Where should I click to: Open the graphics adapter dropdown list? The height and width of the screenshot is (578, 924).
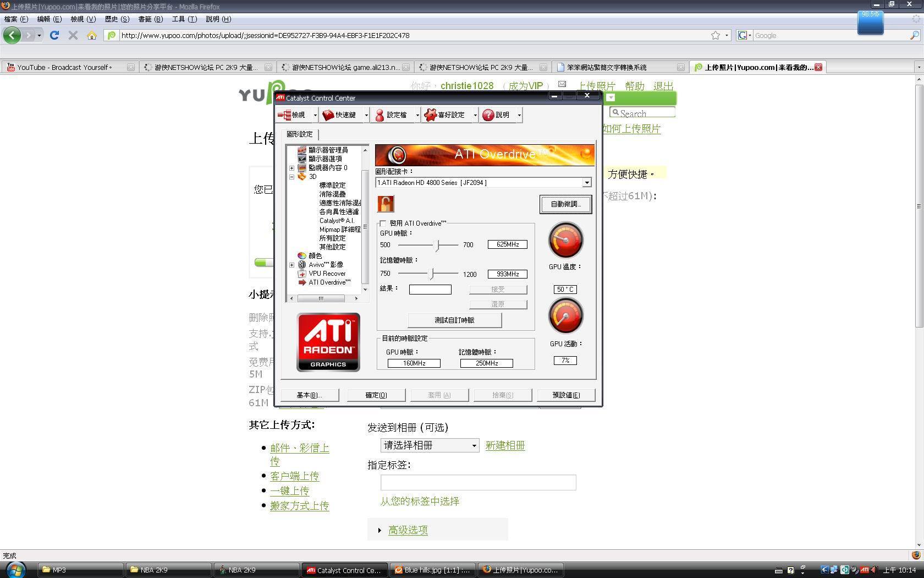[x=586, y=183]
